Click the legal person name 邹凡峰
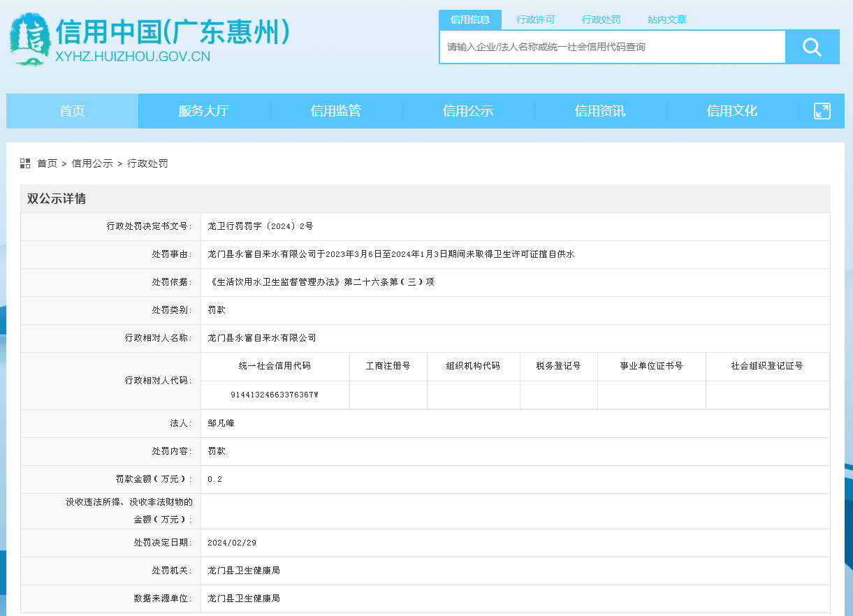This screenshot has height=616, width=853. coord(221,423)
